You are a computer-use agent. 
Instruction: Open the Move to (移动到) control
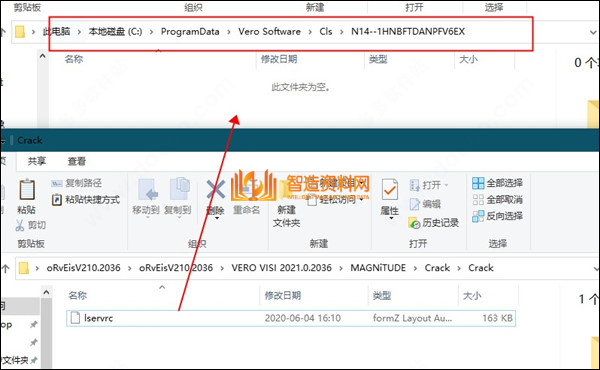pyautogui.click(x=146, y=197)
